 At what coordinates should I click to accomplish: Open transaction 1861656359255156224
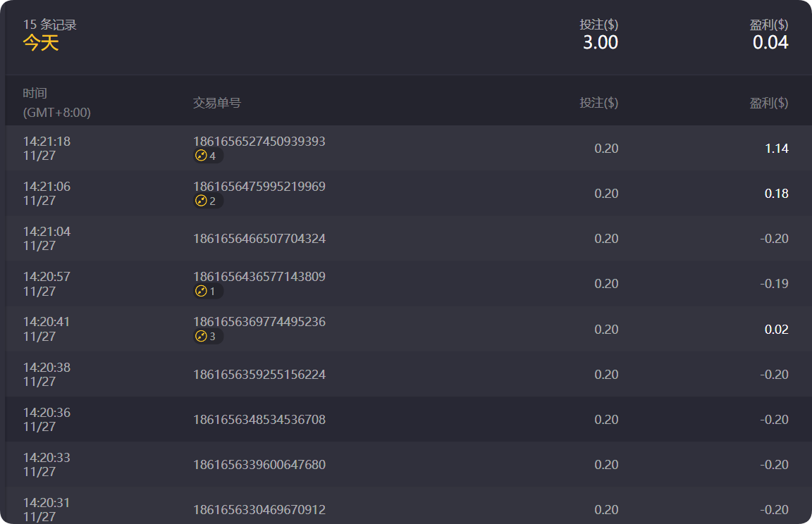[x=259, y=375]
